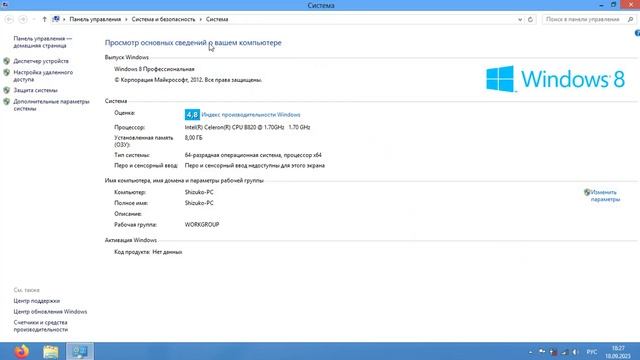This screenshot has width=640, height=360.
Task: Open recent locations dropdown arrow
Action: point(34,19)
